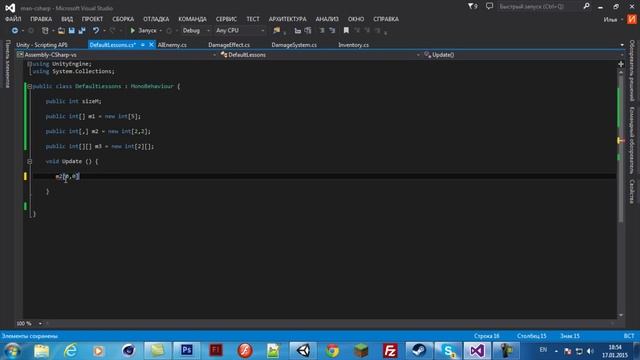640x360 pixels.
Task: Open the СПРАВКА menu
Action: (386, 19)
